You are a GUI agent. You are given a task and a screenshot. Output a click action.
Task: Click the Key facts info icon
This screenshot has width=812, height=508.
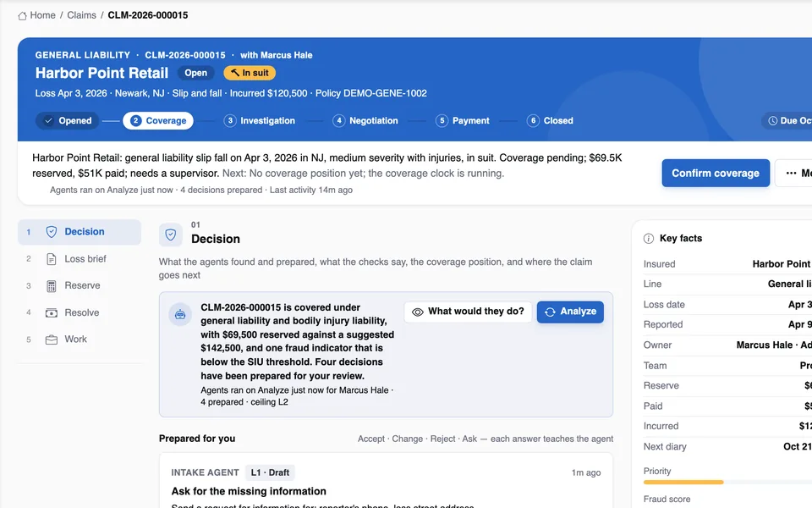click(x=649, y=239)
